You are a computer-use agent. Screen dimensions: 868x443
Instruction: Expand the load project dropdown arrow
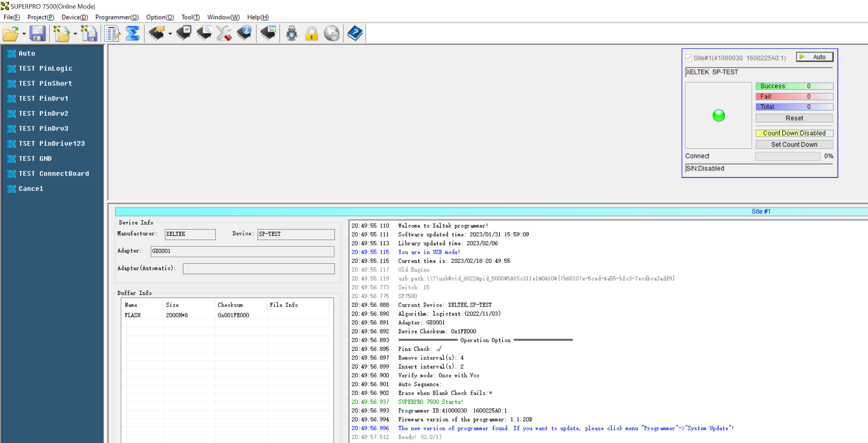pyautogui.click(x=75, y=34)
